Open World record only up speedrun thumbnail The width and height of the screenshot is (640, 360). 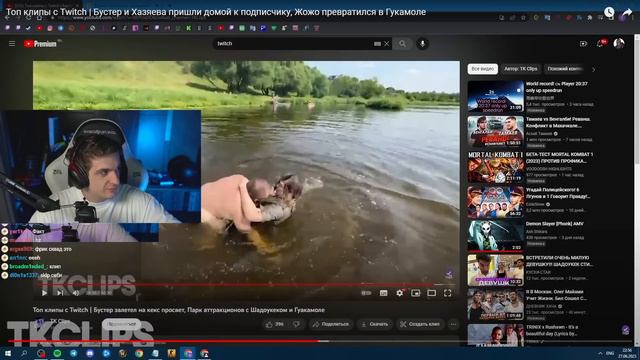(x=496, y=96)
